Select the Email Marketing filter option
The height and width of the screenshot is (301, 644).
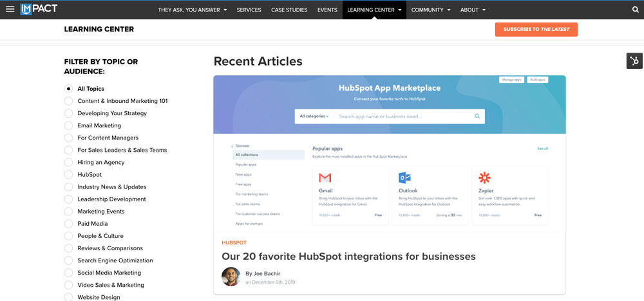click(x=69, y=125)
